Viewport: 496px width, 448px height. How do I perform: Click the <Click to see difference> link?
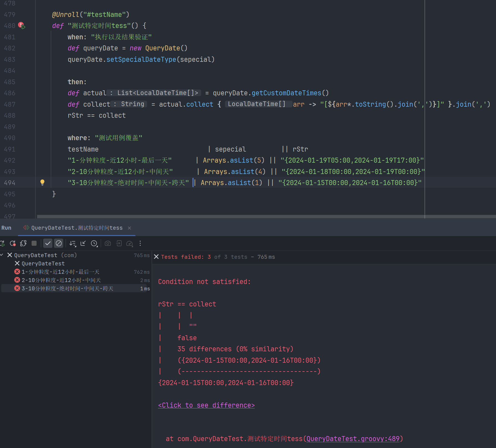(x=206, y=405)
